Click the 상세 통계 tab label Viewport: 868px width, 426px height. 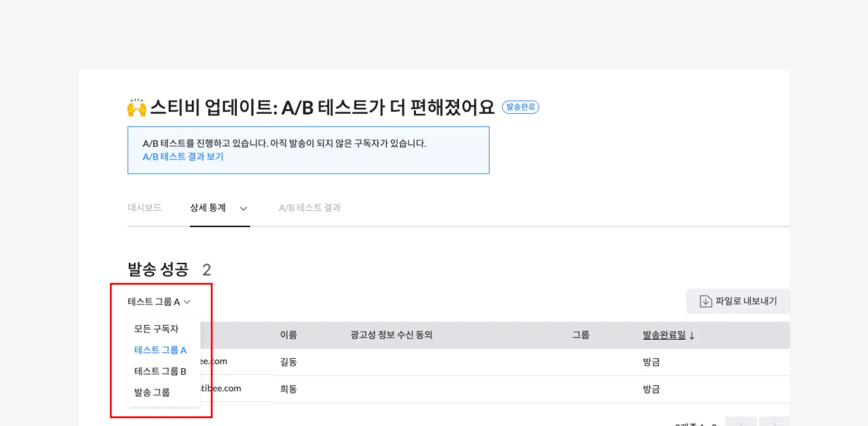click(x=208, y=207)
